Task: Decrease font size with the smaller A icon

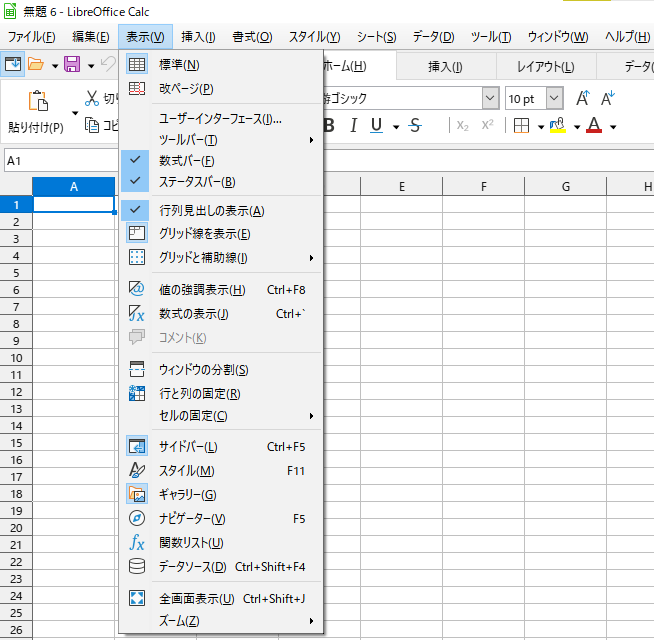Action: click(608, 98)
